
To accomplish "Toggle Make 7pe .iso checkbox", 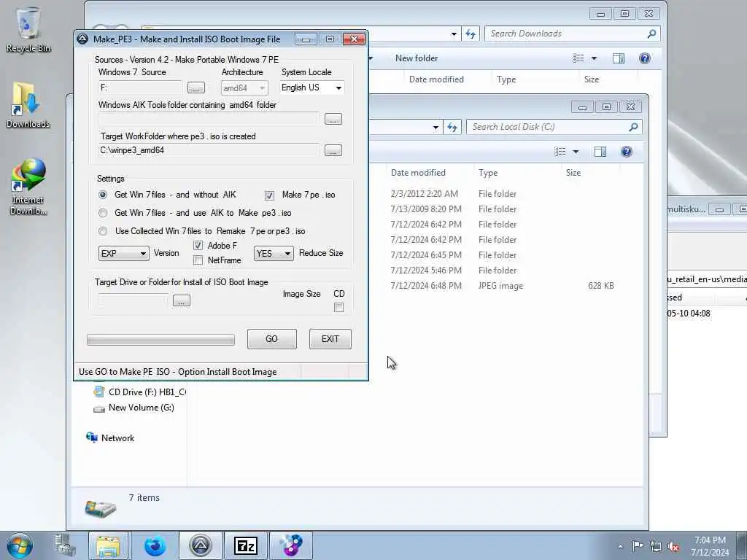I will [x=269, y=195].
